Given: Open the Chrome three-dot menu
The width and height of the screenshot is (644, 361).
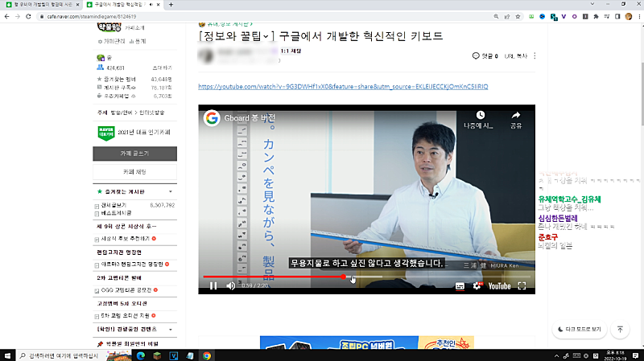Looking at the screenshot, I should tap(639, 16).
